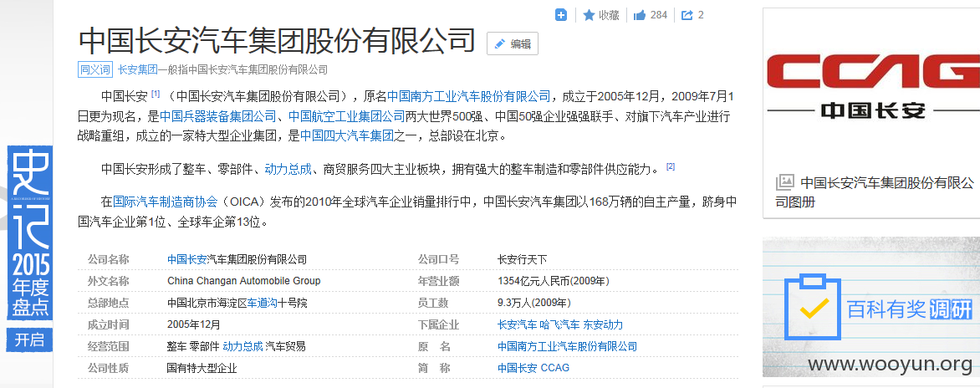Select the 员工数 value 9.3万人(2009年)
Image resolution: width=980 pixels, height=388 pixels.
pyautogui.click(x=534, y=303)
